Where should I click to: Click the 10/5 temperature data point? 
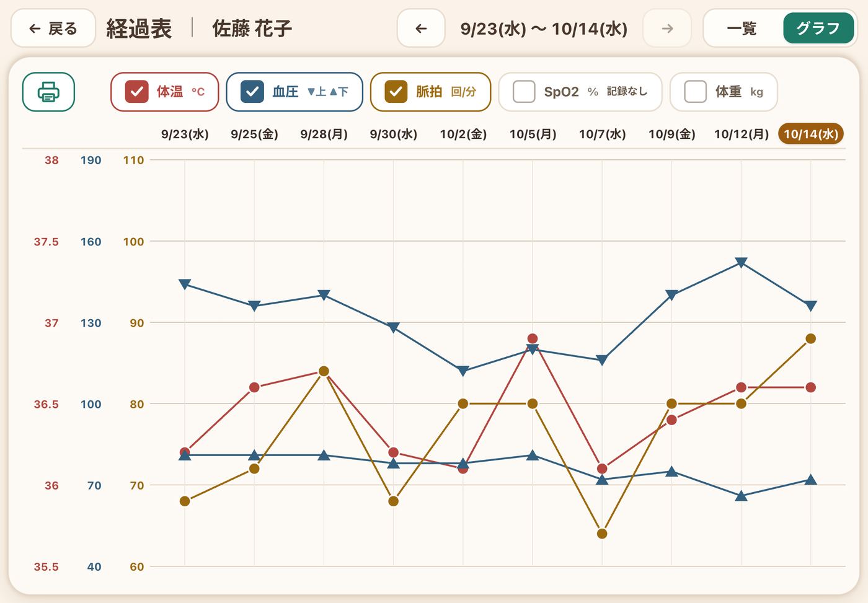533,338
